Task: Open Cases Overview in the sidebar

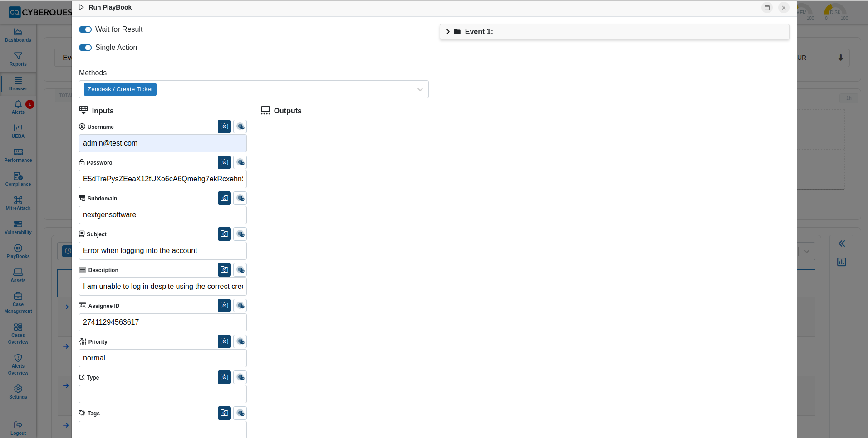Action: (18, 334)
